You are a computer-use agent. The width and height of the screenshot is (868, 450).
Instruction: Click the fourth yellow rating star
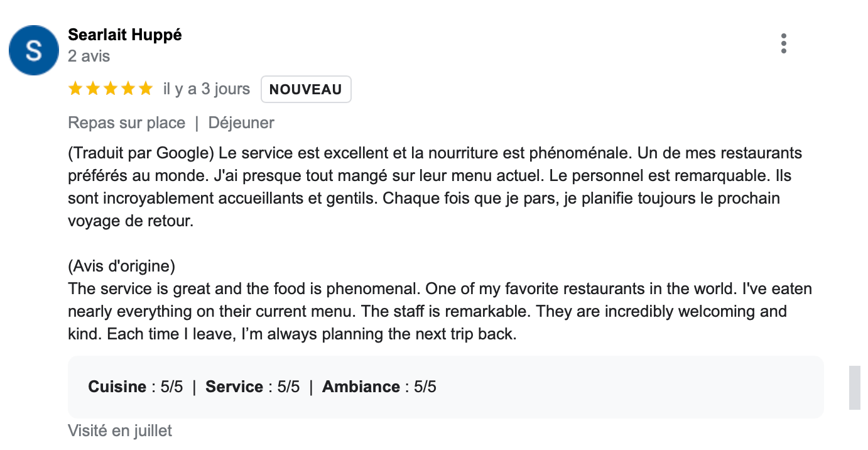[128, 89]
